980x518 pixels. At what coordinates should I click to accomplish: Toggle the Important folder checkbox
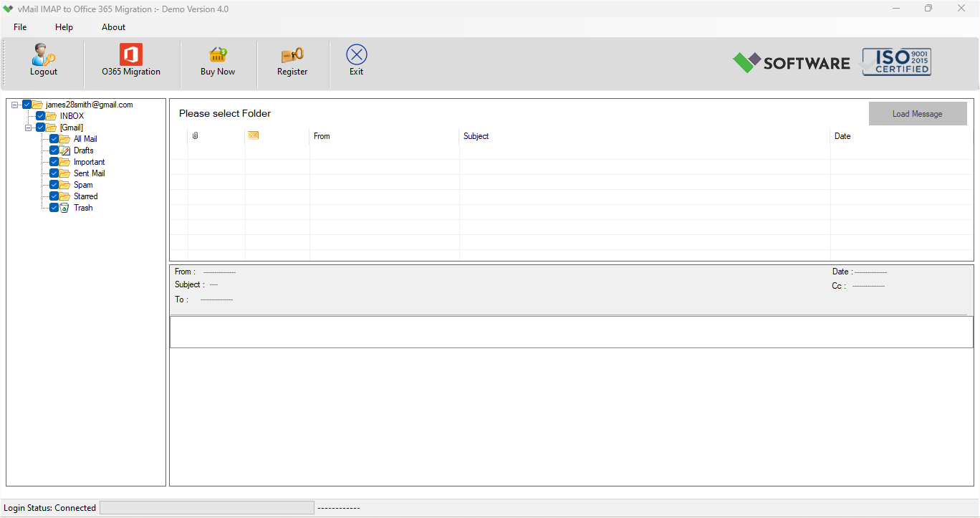click(x=54, y=162)
